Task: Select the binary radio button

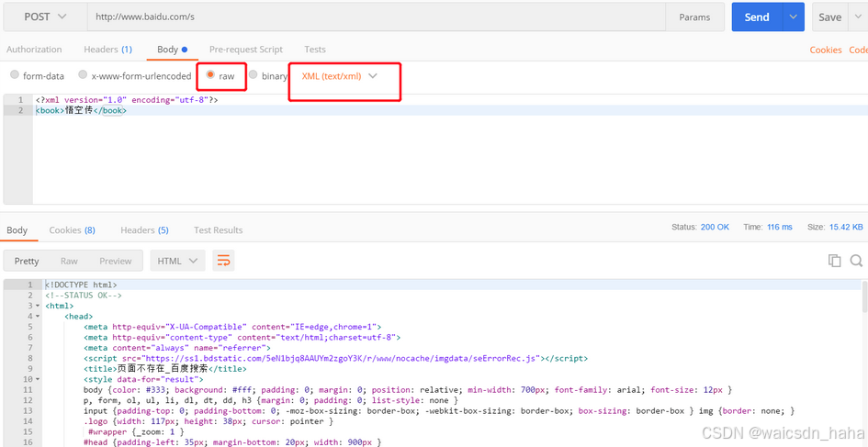Action: pyautogui.click(x=253, y=74)
